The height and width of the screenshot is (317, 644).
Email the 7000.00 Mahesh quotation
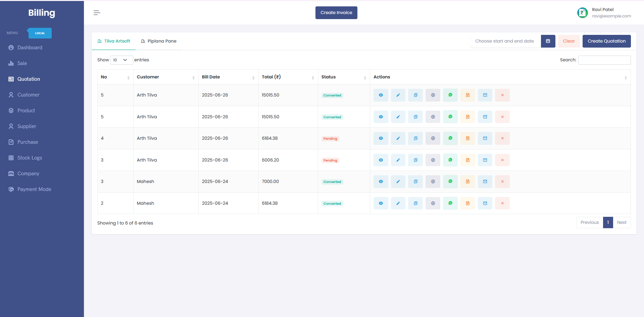pos(485,182)
